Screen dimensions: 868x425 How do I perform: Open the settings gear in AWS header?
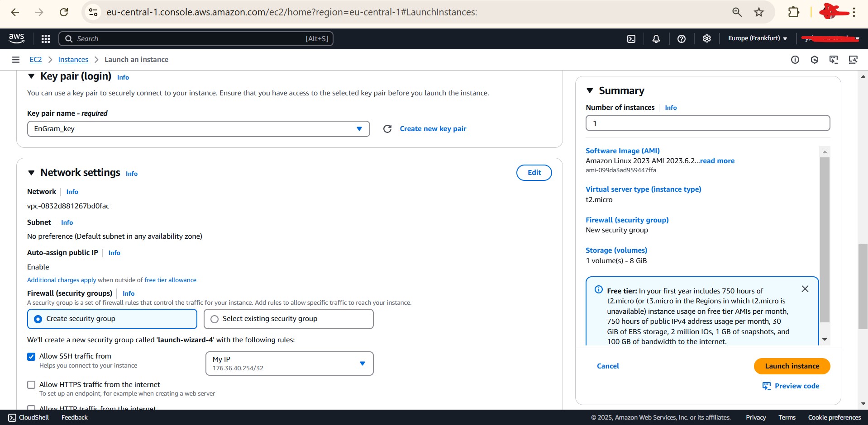[706, 39]
